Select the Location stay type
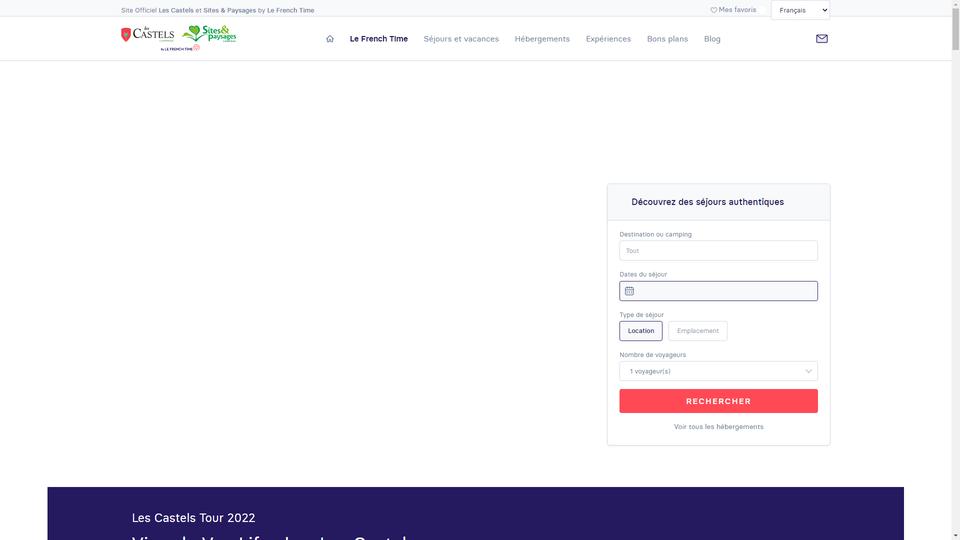The width and height of the screenshot is (960, 540). click(640, 331)
